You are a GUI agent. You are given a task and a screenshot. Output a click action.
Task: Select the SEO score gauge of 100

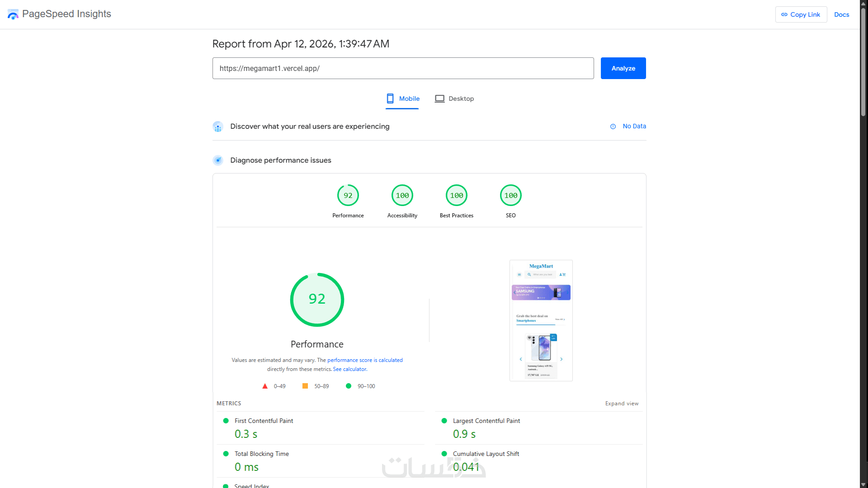511,196
